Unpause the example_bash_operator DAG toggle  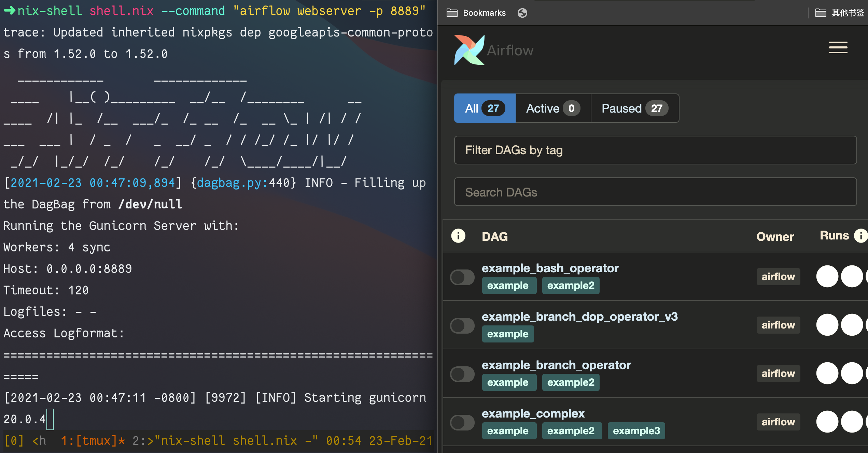(x=462, y=277)
